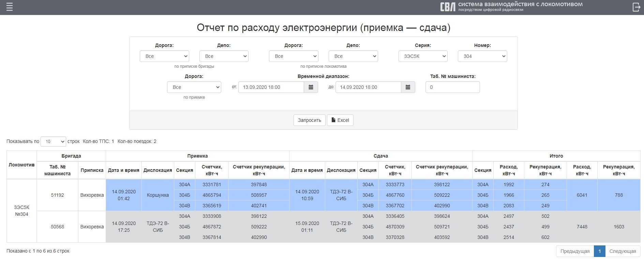The height and width of the screenshot is (259, 644).
Task: Expand the Серия dropdown showing 3ЭС5К
Action: point(423,56)
